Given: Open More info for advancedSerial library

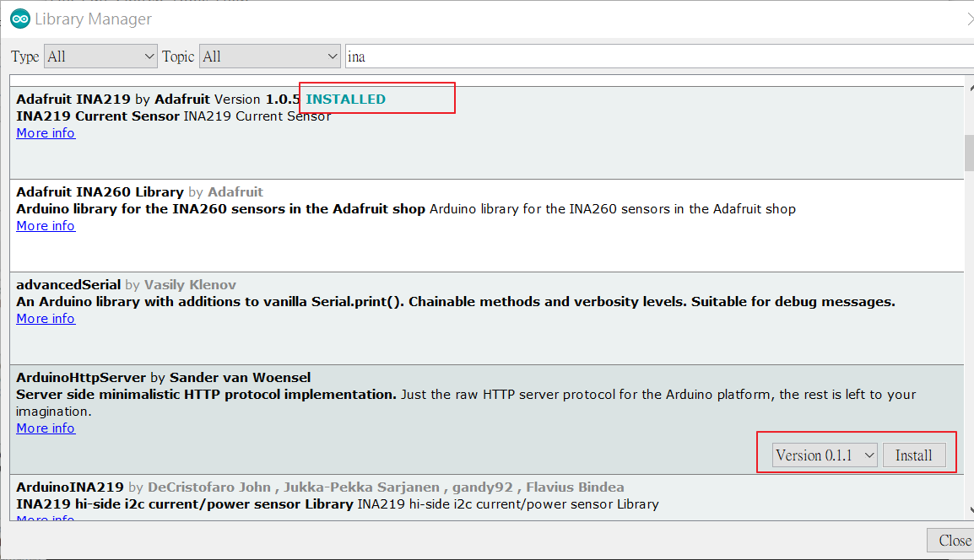Looking at the screenshot, I should pos(45,318).
